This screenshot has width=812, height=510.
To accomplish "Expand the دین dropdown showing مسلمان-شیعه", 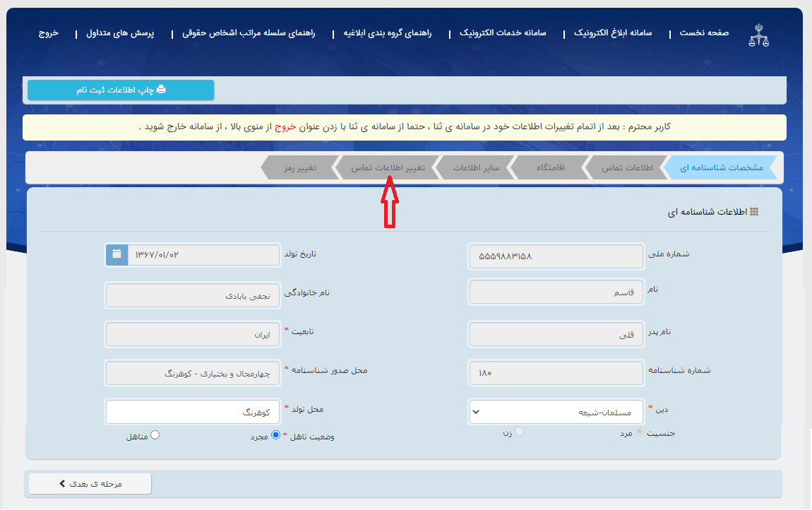I will (x=556, y=412).
